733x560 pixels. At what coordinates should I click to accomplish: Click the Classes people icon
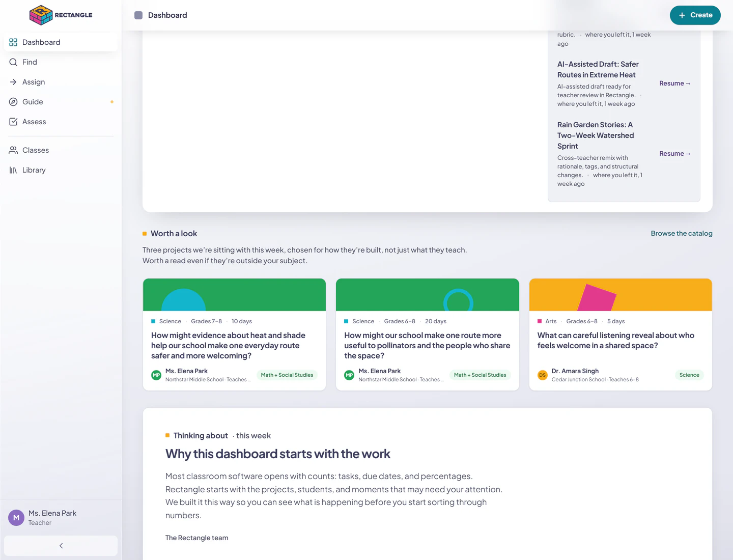click(x=13, y=150)
